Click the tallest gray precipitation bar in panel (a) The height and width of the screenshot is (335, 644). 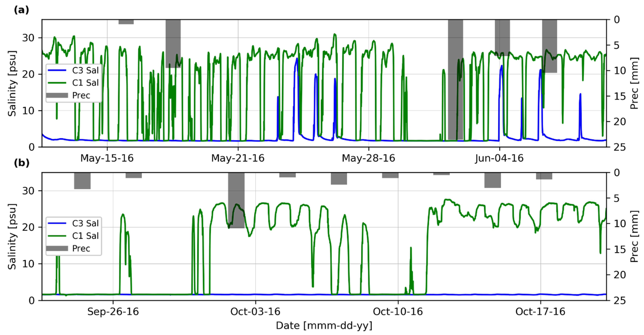click(455, 80)
